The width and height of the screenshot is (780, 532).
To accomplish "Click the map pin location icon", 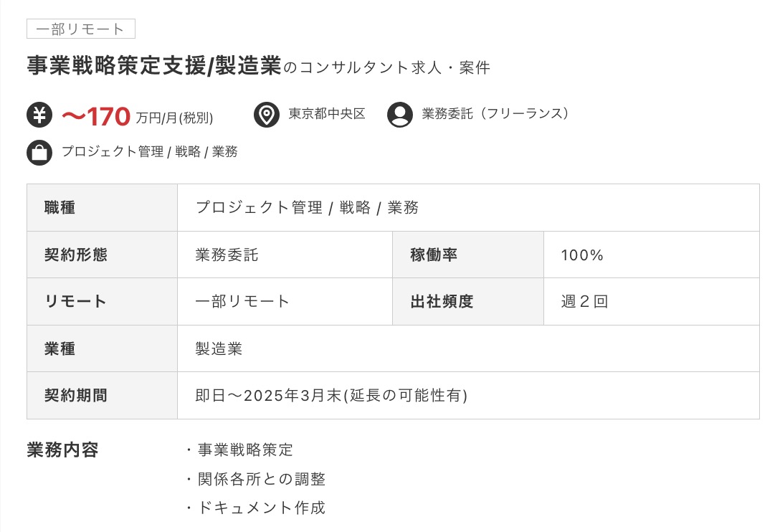I will (x=267, y=115).
